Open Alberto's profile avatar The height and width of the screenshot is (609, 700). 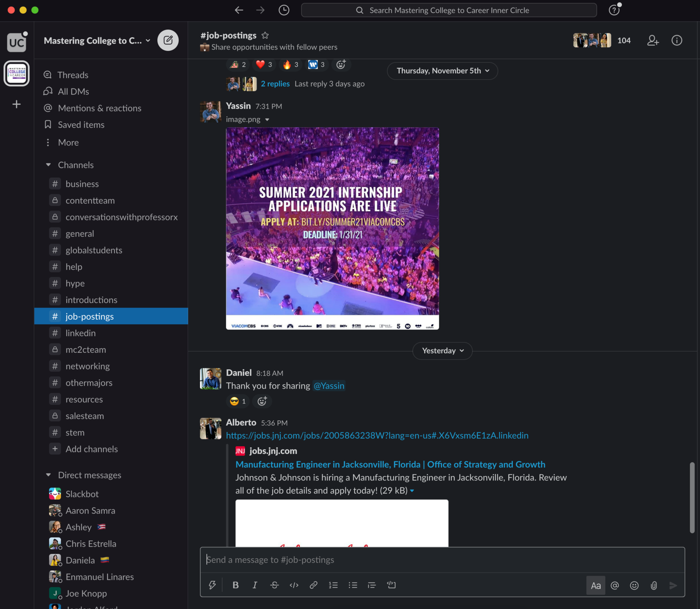coord(211,428)
